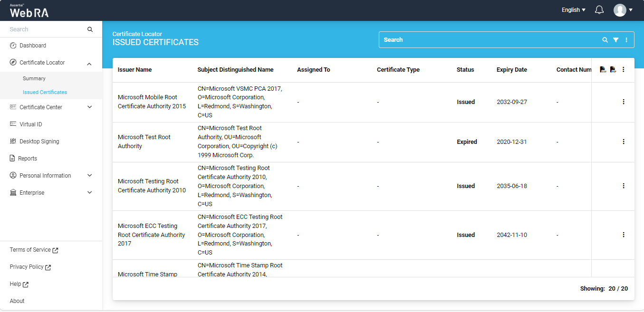644x312 pixels.
Task: Click the Expired status cell
Action: point(467,142)
